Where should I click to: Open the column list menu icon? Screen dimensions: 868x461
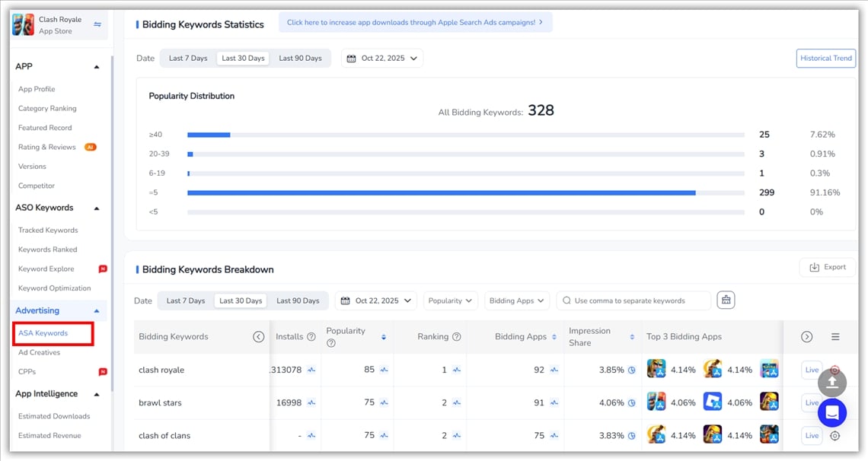[835, 337]
